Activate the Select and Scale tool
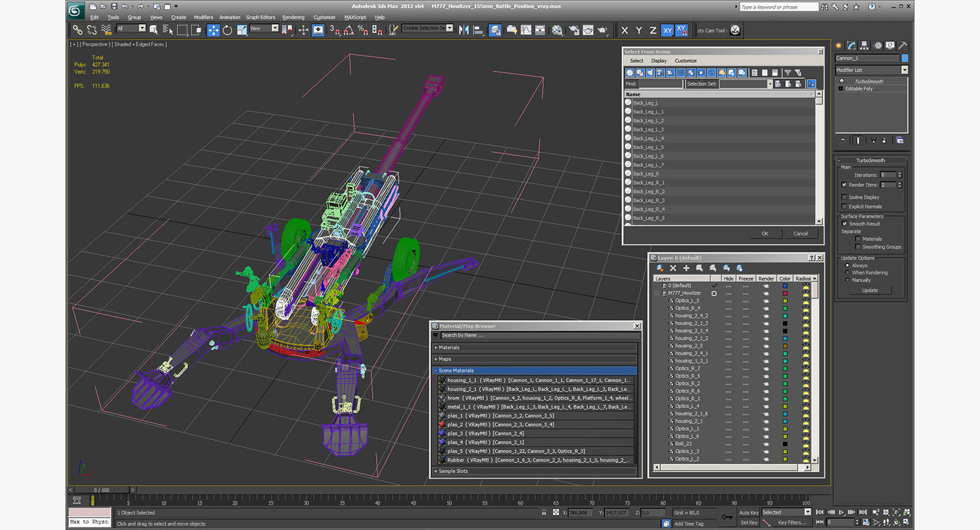Viewport: 980px width, 530px height. click(x=242, y=30)
